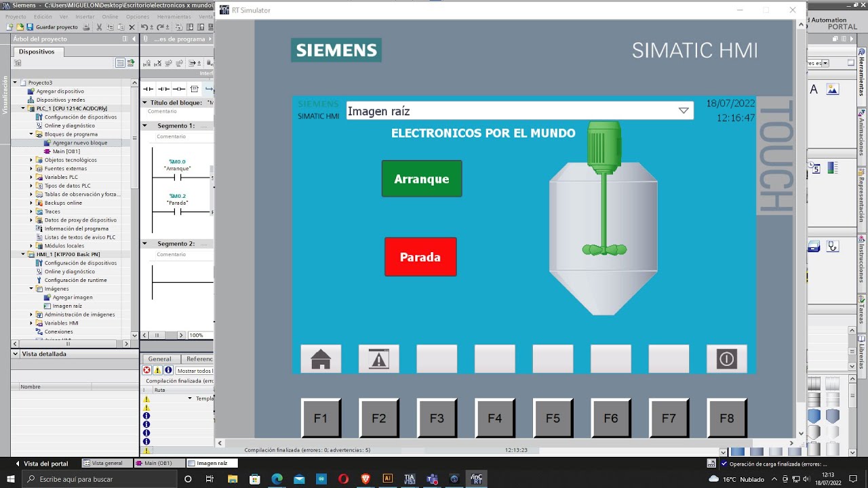Click the delete X icon in toolbar
The width and height of the screenshot is (868, 488).
click(132, 27)
